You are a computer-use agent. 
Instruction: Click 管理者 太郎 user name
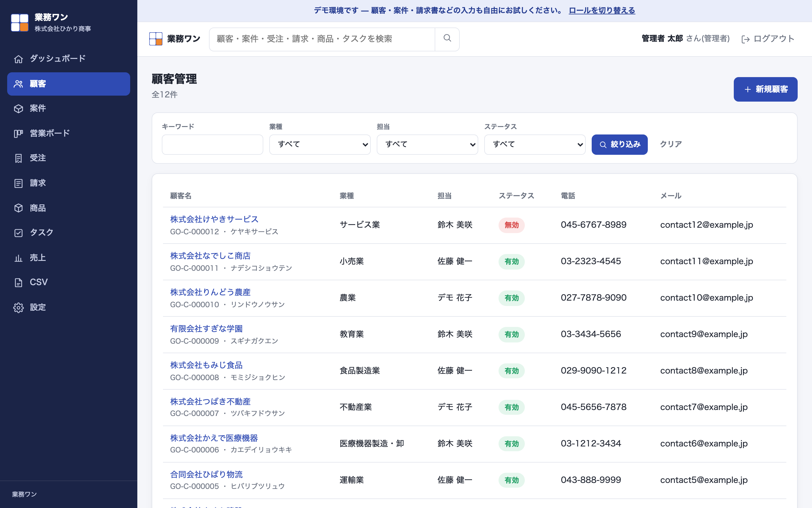662,39
